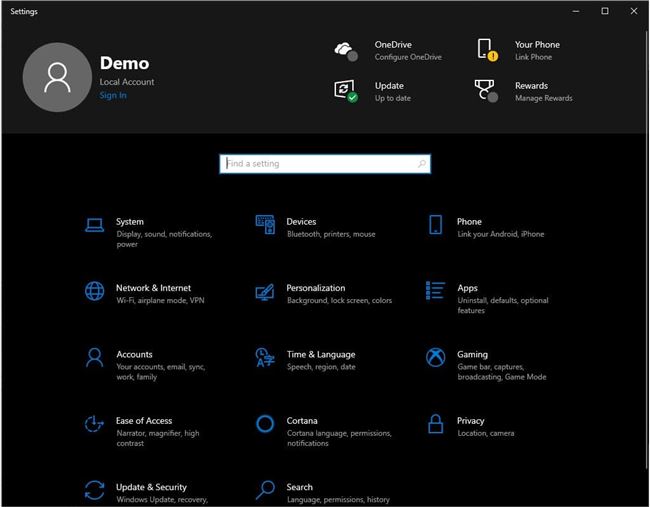650x507 pixels.
Task: Click Bluetooth, printers, mouse description
Action: (x=331, y=234)
